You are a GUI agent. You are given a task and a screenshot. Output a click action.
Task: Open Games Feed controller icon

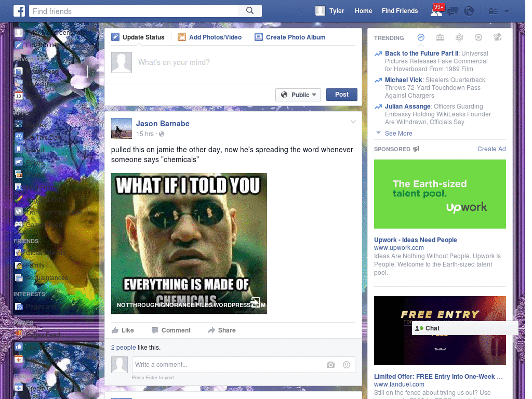[19, 224]
